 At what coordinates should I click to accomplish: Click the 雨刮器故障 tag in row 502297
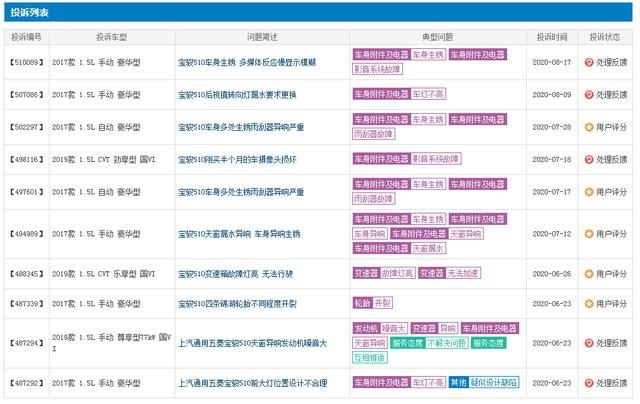coord(373,134)
